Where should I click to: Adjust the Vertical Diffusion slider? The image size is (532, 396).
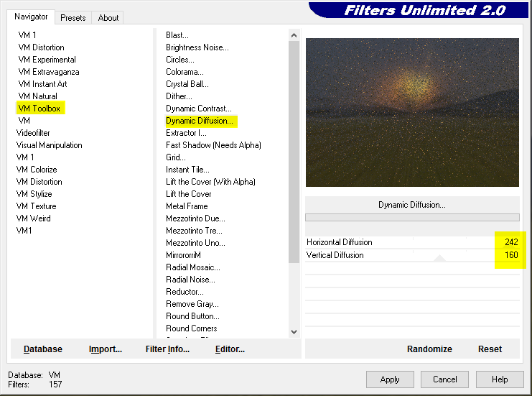(413, 255)
